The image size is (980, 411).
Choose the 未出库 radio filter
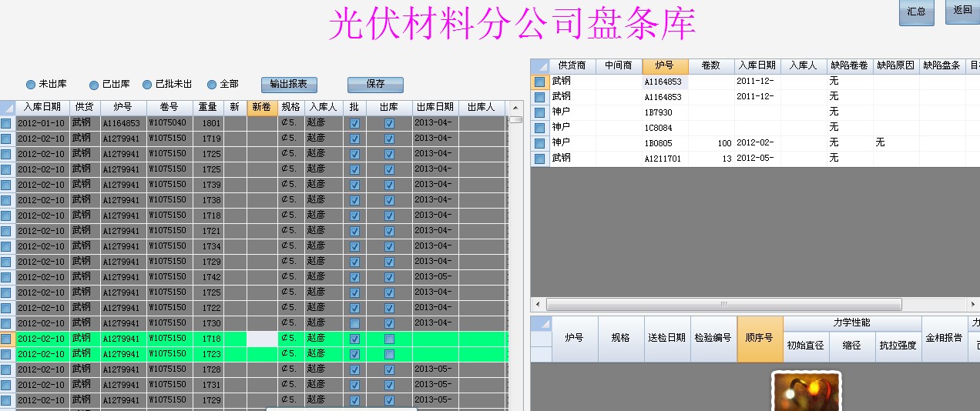coord(31,85)
